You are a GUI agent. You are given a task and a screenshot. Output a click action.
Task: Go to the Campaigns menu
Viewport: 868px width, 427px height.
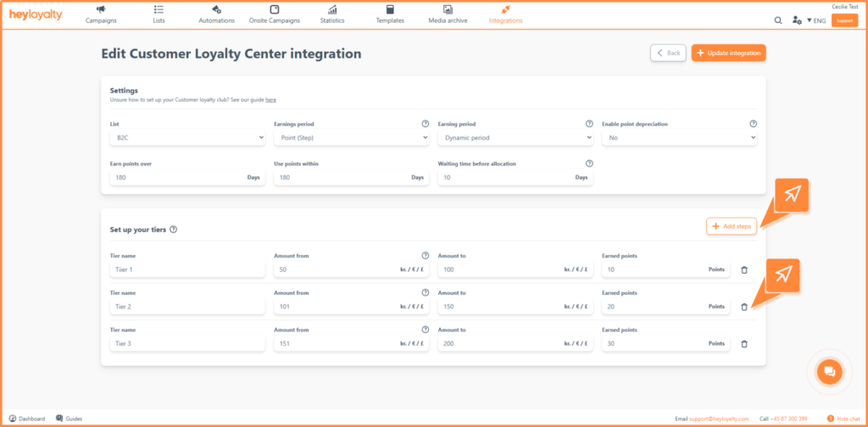point(101,15)
